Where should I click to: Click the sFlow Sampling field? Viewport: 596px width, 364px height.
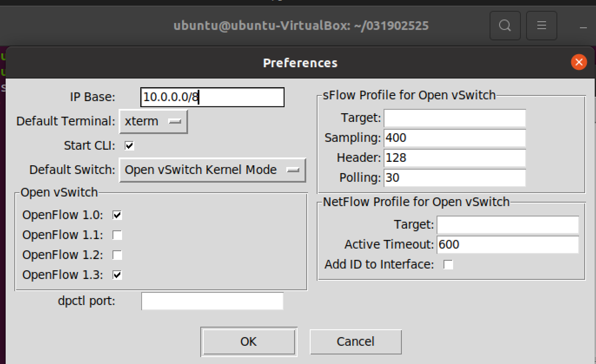(454, 138)
